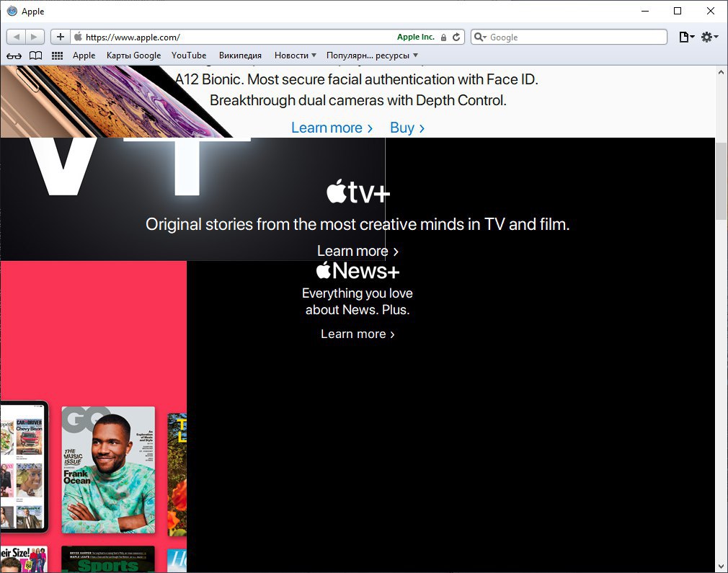
Task: Click the Apple News+ logo
Action: tap(358, 270)
